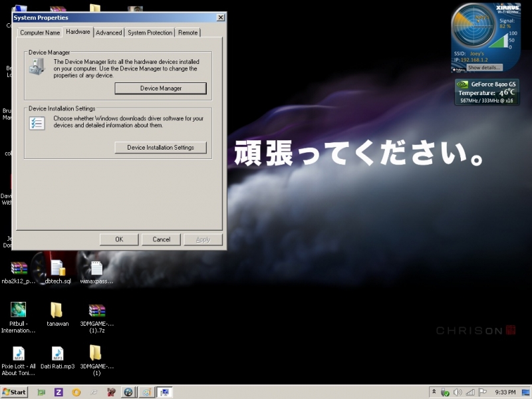The width and height of the screenshot is (532, 399).
Task: Go to the Remote tab
Action: pos(188,33)
